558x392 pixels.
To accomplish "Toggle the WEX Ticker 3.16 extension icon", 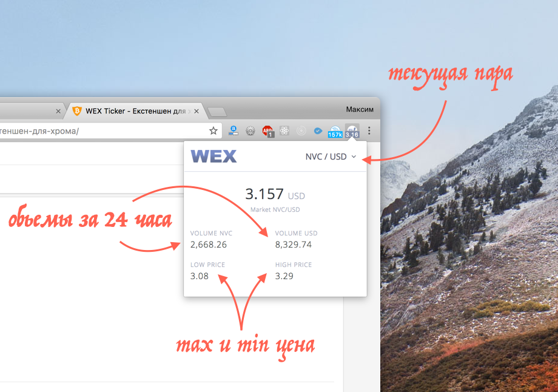I will click(352, 131).
